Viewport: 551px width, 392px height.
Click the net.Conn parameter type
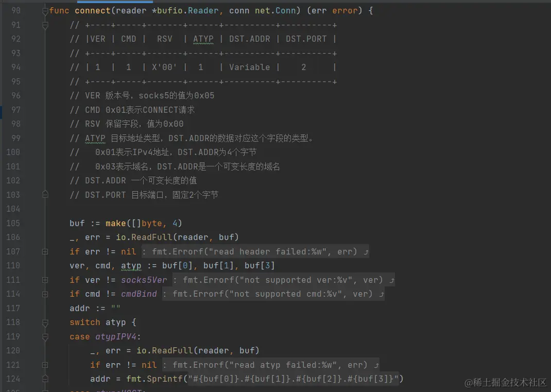(x=275, y=10)
